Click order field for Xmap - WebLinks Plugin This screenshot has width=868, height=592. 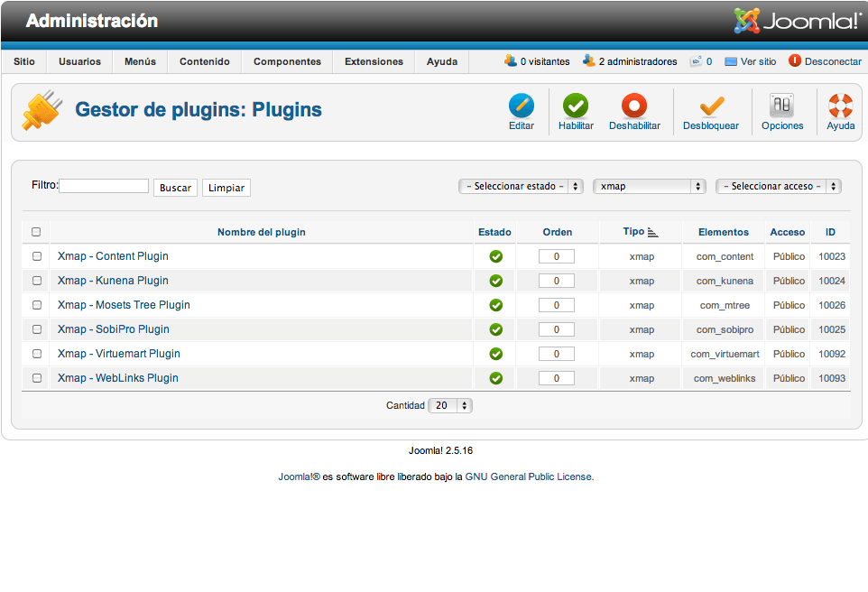tap(557, 378)
